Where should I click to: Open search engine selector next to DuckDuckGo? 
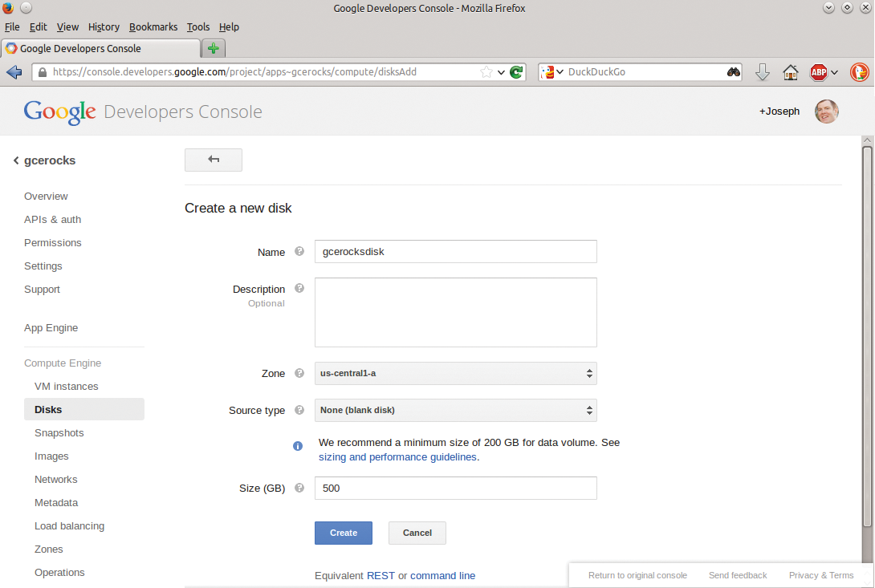(552, 72)
